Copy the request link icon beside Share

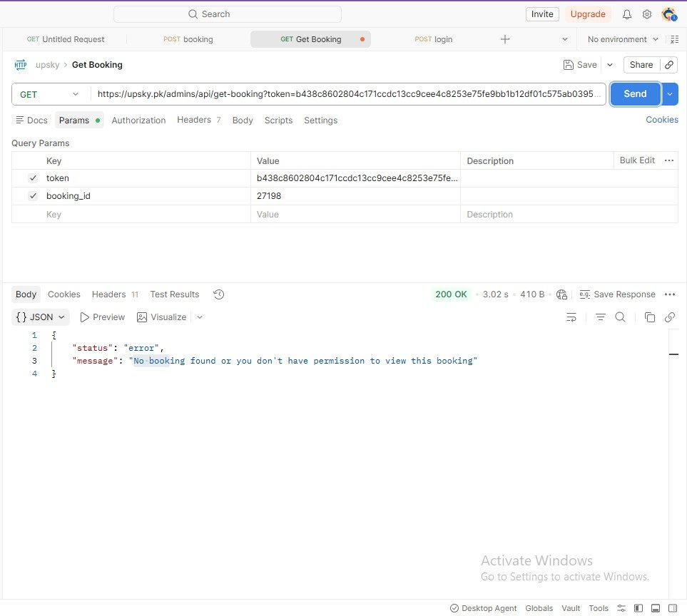[x=669, y=65]
